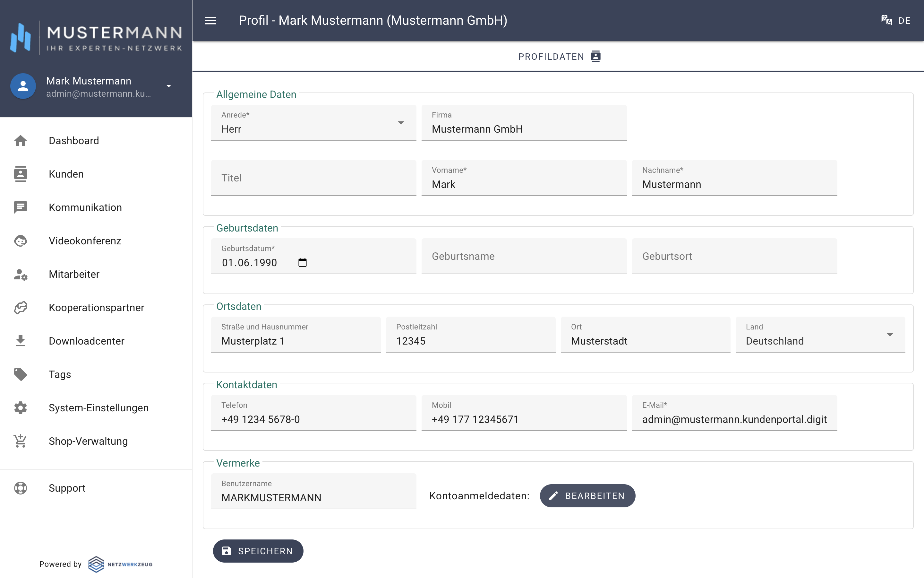Open Kooperationspartner section

coord(96,308)
